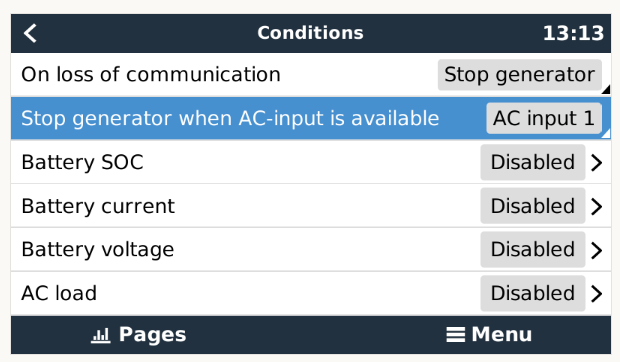The image size is (620, 362).
Task: Open the Pages tab in bottom bar
Action: 138,335
